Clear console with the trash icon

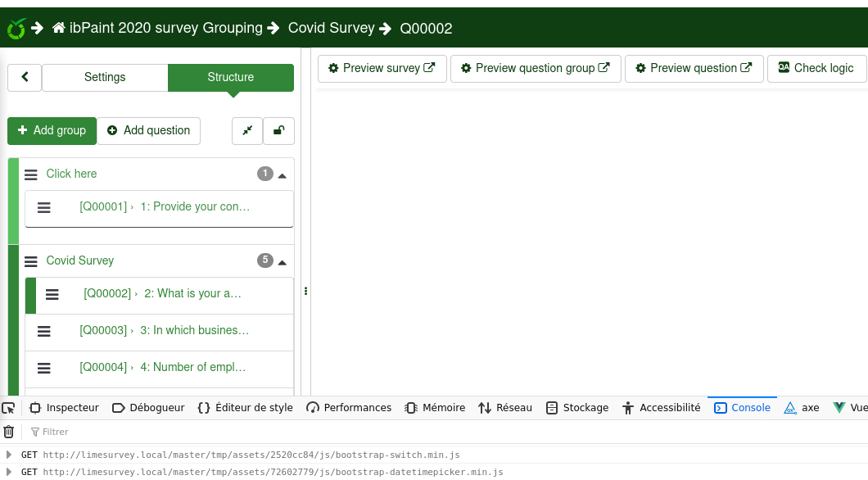point(9,432)
